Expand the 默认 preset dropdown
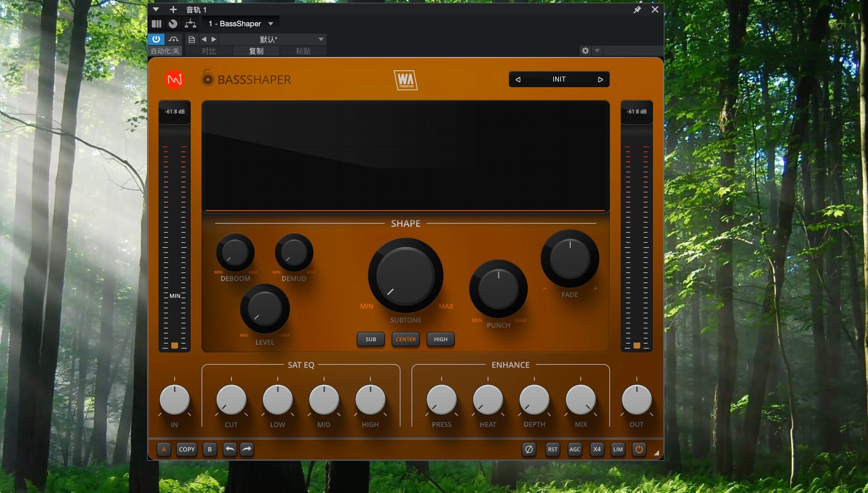This screenshot has height=493, width=868. [321, 39]
